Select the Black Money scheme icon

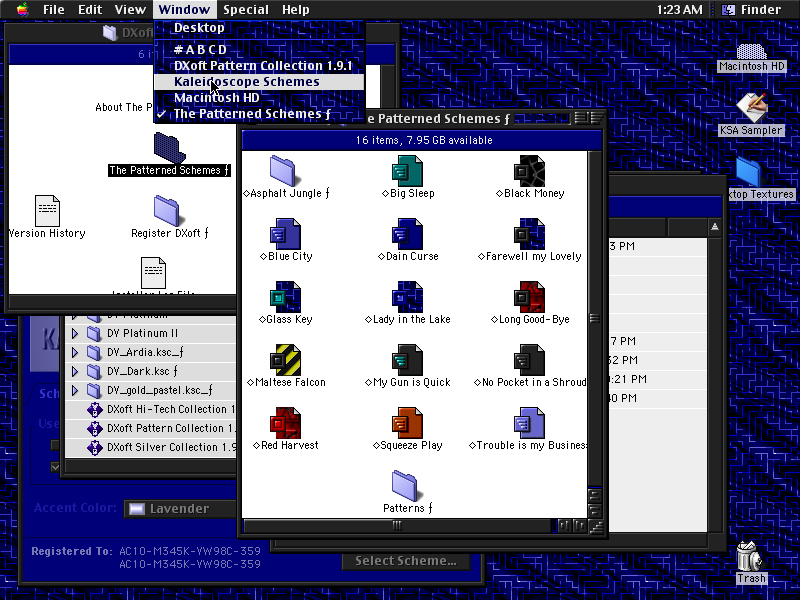click(x=529, y=170)
